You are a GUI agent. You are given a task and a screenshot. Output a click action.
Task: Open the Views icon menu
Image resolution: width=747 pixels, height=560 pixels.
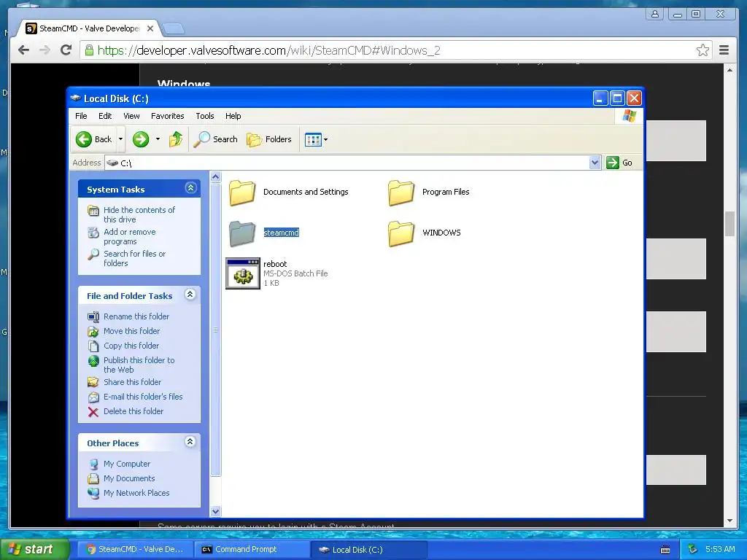pyautogui.click(x=313, y=139)
